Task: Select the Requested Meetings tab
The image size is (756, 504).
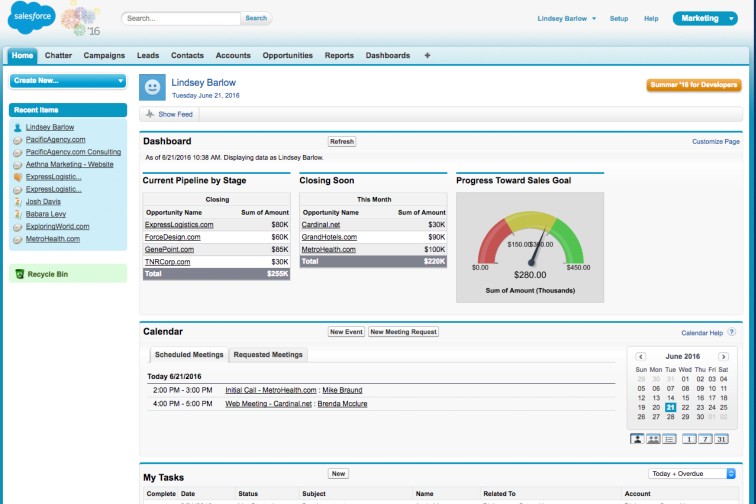Action: (268, 354)
